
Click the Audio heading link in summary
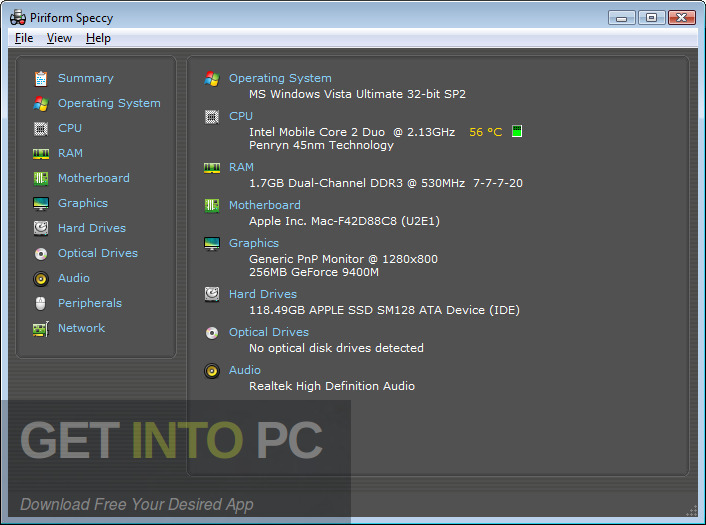pyautogui.click(x=245, y=370)
